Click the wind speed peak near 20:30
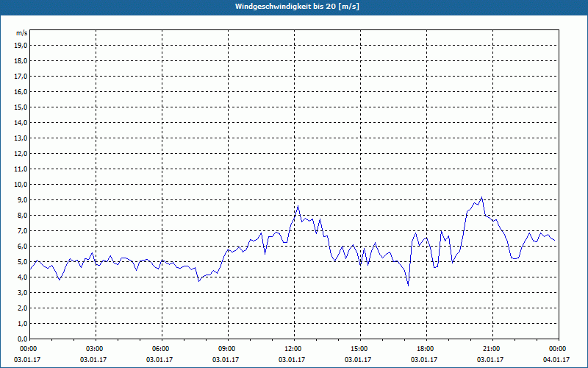Screen dimensions: 588x368 (x=482, y=197)
